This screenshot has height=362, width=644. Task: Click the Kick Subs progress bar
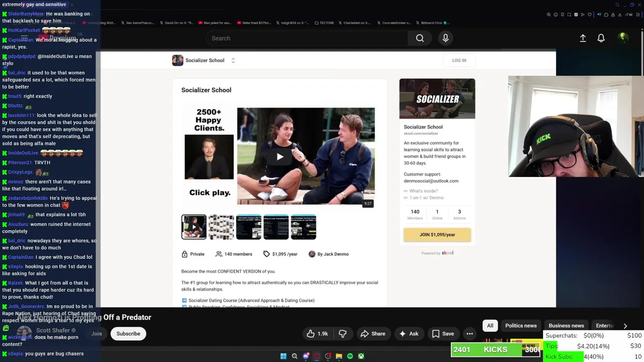[x=593, y=356]
